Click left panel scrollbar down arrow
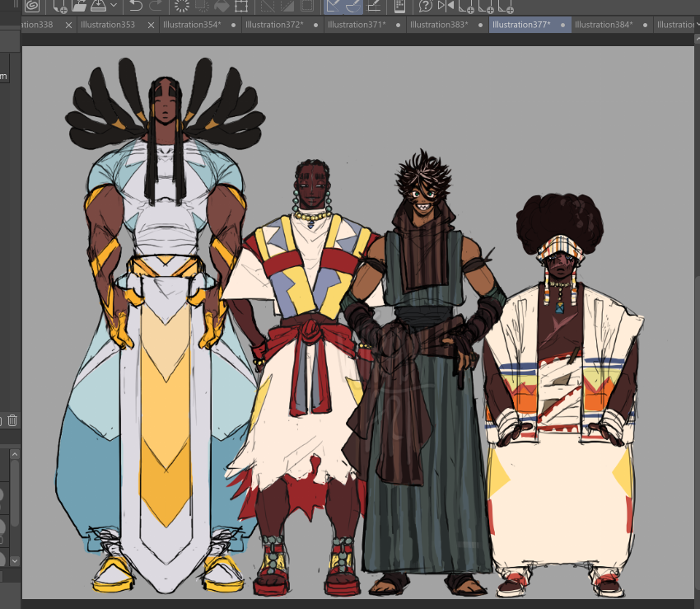 pos(15,560)
